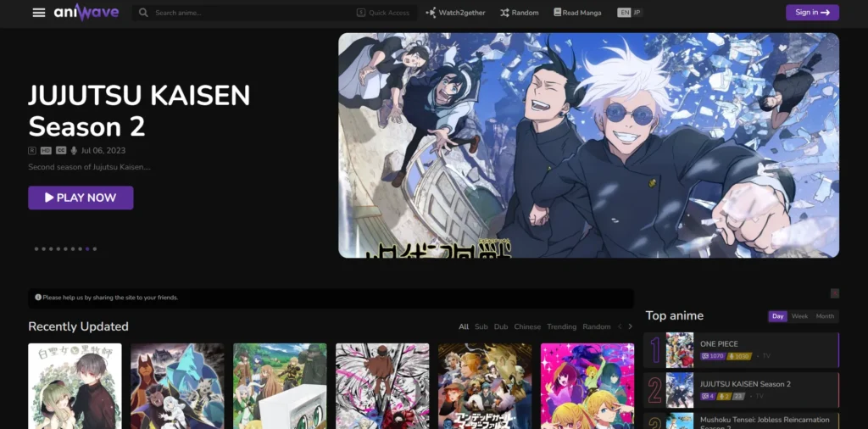Click the share site notice text
Screen dimensions: 868x429
[110, 298]
